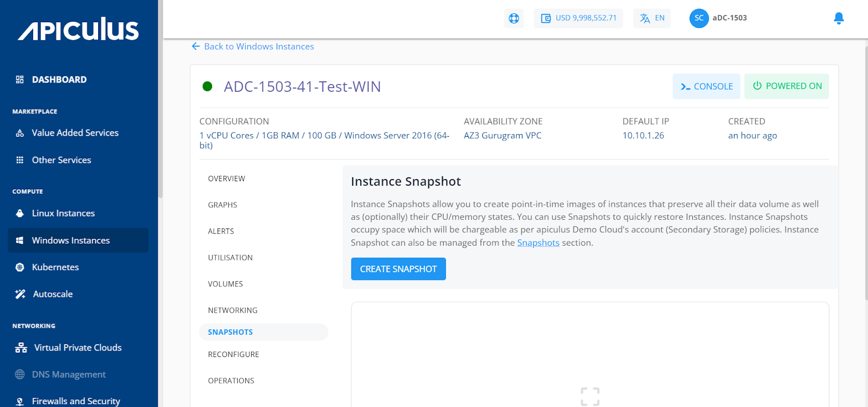This screenshot has height=407, width=868.
Task: Click the main page vertical scrollbar
Action: [x=865, y=174]
